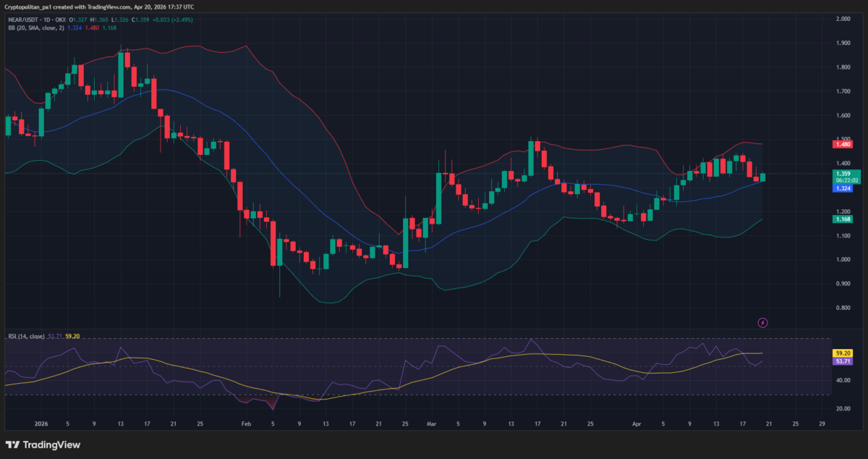868x459 pixels.
Task: Select the NEAR/USDT symbol legend title
Action: pyautogui.click(x=36, y=20)
